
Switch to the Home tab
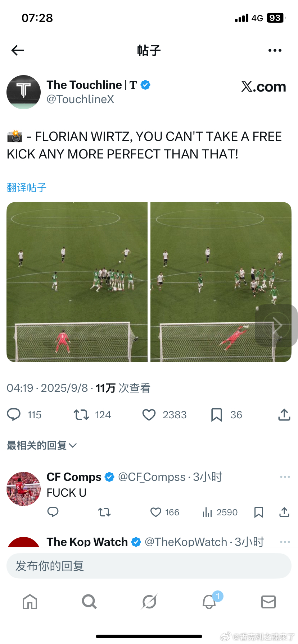(30, 602)
